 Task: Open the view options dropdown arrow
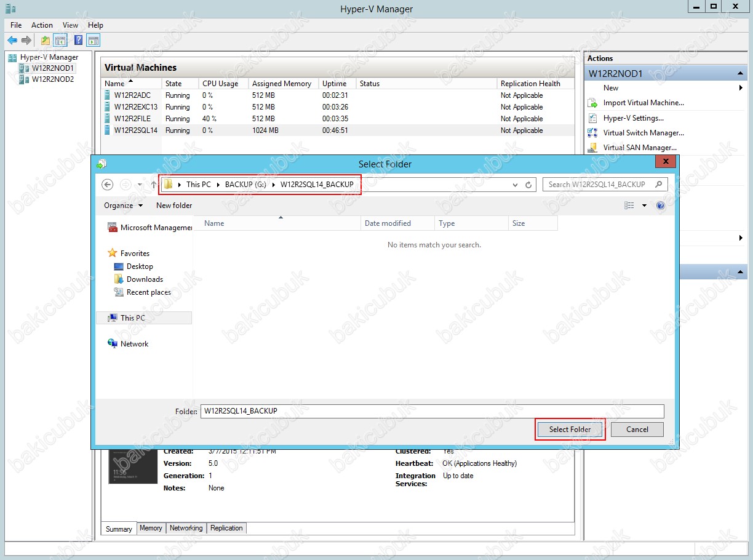pos(644,206)
